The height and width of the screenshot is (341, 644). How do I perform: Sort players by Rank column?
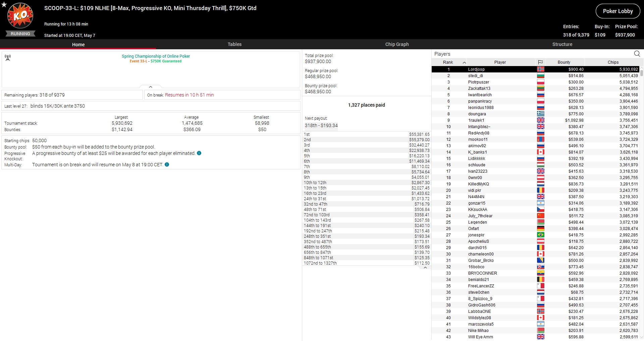click(449, 62)
